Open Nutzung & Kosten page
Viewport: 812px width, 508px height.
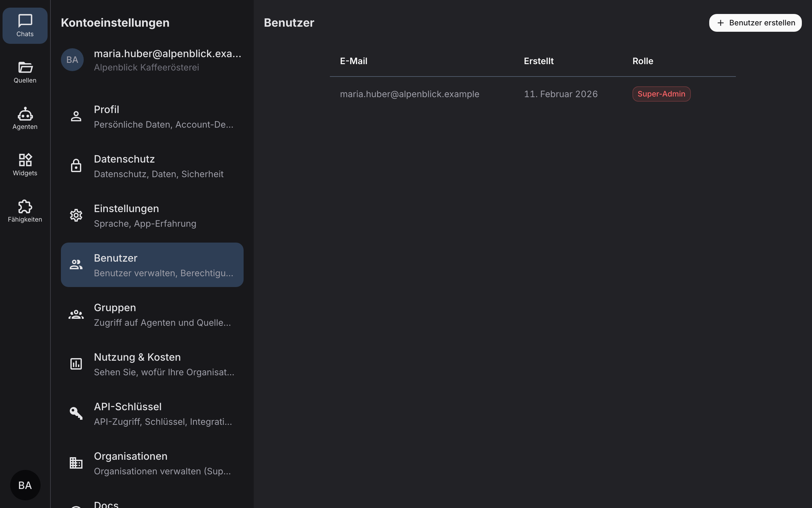152,364
